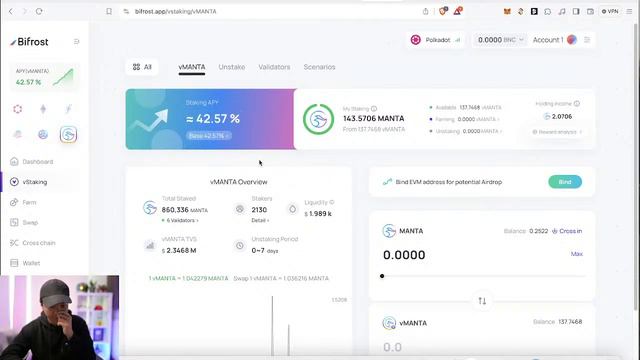Open APY (vMANTA) 42.57% card
This screenshot has width=640, height=360.
point(44,77)
